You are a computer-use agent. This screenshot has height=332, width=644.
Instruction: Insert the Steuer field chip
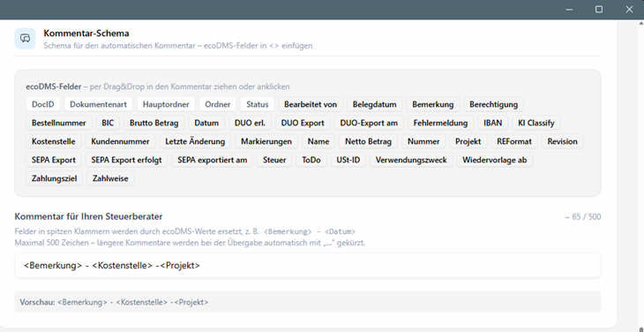(x=274, y=160)
